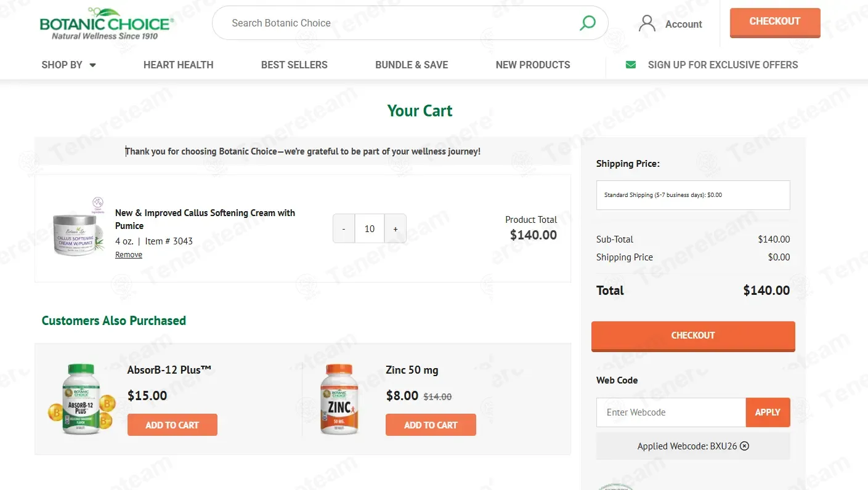Open the Heart Health menu

coord(179,65)
